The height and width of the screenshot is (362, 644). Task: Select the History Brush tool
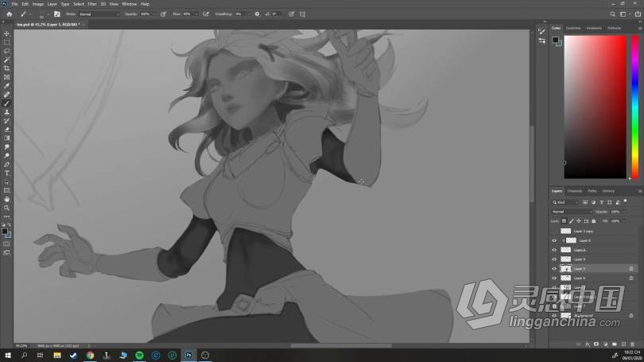(x=6, y=120)
